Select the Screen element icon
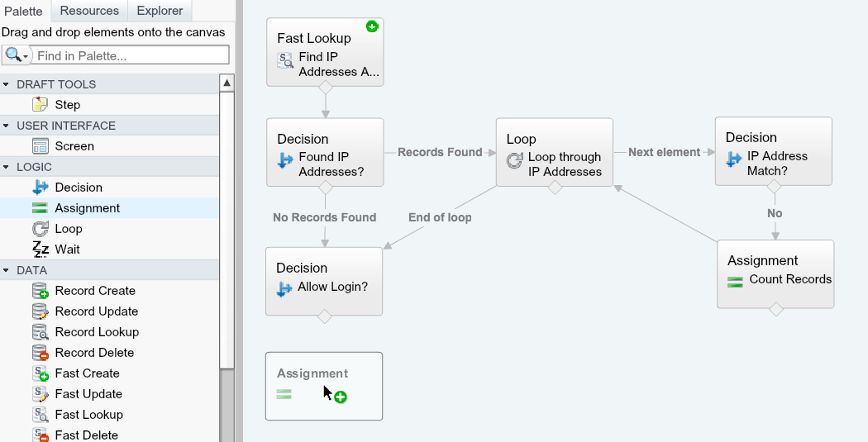868x442 pixels. click(40, 146)
